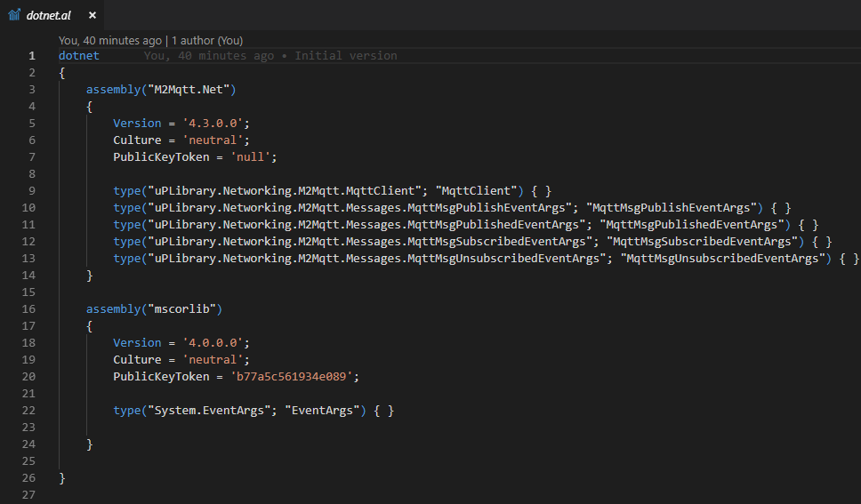The width and height of the screenshot is (861, 504).
Task: Click the Version '4.3.0.0' value
Action: click(x=213, y=123)
